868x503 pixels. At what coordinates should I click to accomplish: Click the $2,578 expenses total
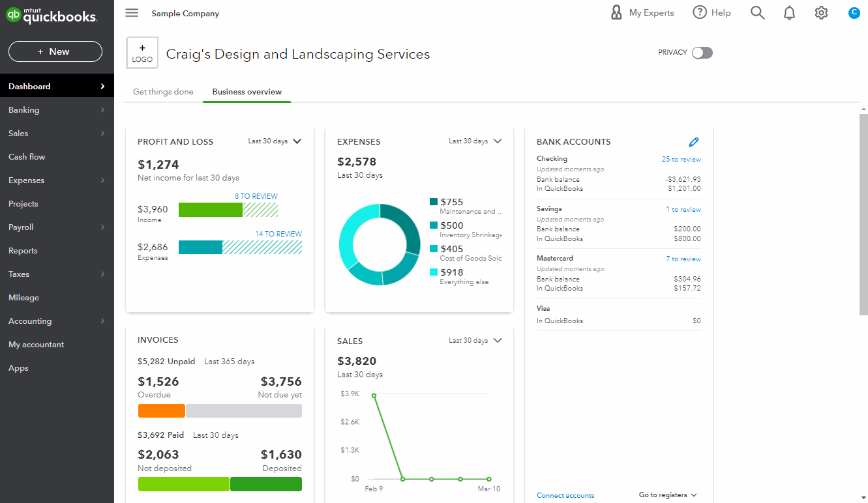tap(357, 162)
